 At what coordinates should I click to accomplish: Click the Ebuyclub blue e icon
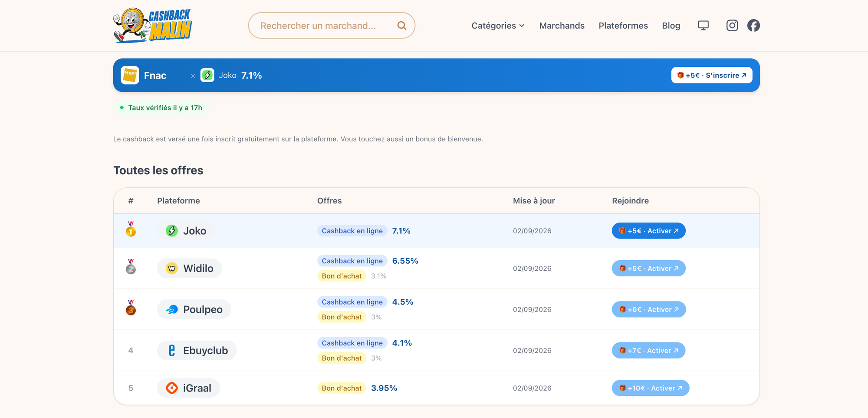pyautogui.click(x=172, y=351)
